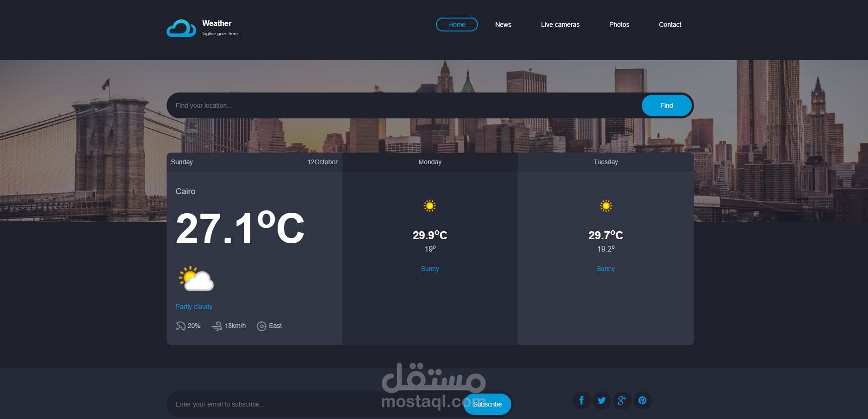Click the partly cloudy weather icon for Cairo
The height and width of the screenshot is (419, 868).
pos(195,278)
